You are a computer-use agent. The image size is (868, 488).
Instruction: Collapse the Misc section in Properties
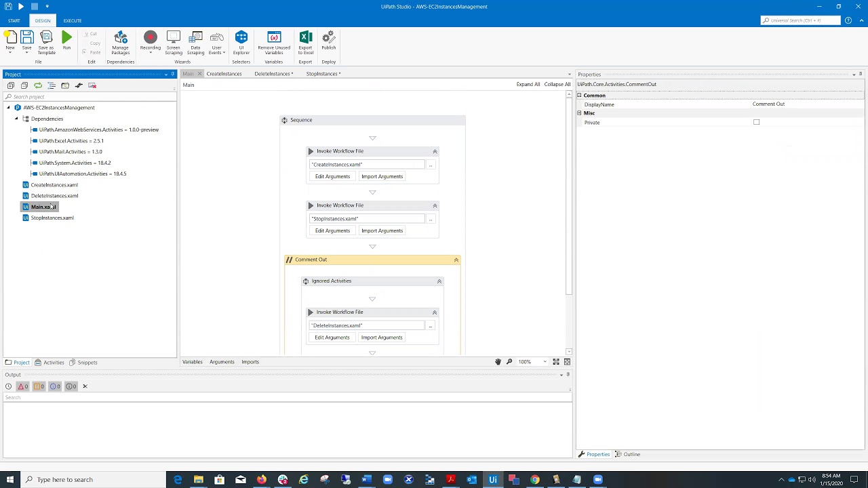(579, 113)
